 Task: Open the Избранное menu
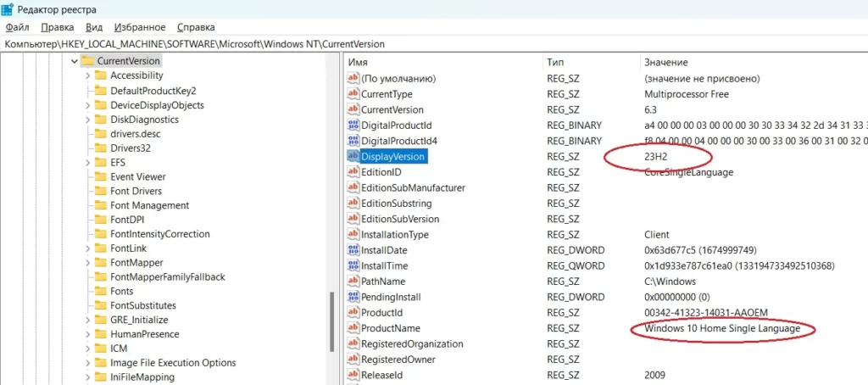140,27
